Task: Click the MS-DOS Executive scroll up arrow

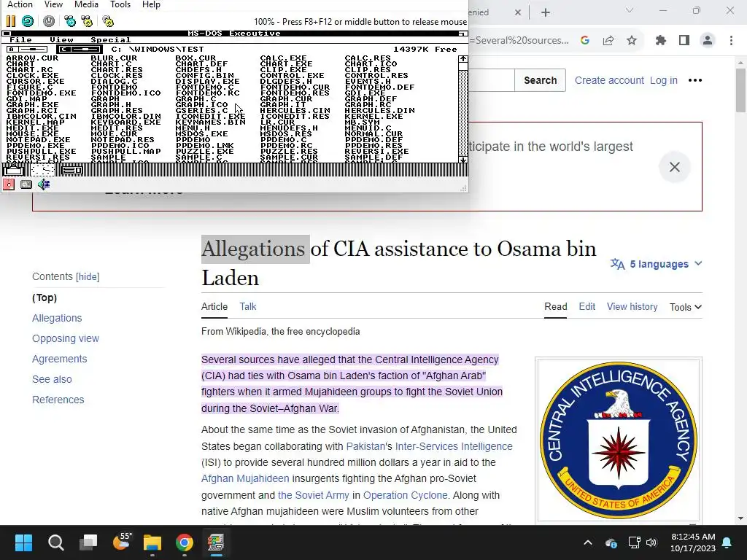Action: click(x=462, y=60)
